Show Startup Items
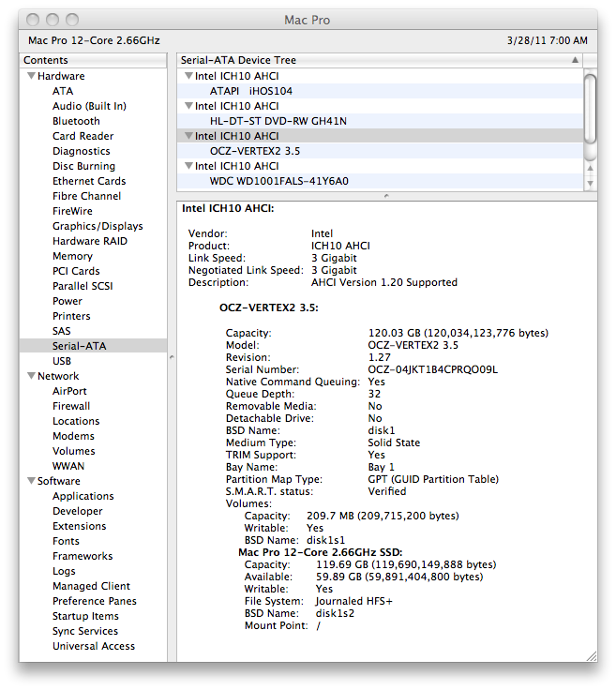616x690 pixels. click(x=86, y=616)
